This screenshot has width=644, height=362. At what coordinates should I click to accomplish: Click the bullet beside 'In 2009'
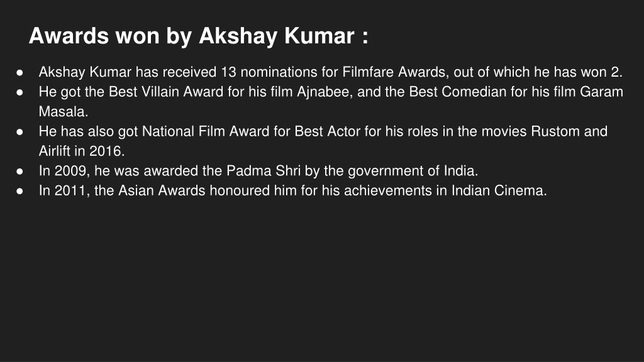click(19, 171)
